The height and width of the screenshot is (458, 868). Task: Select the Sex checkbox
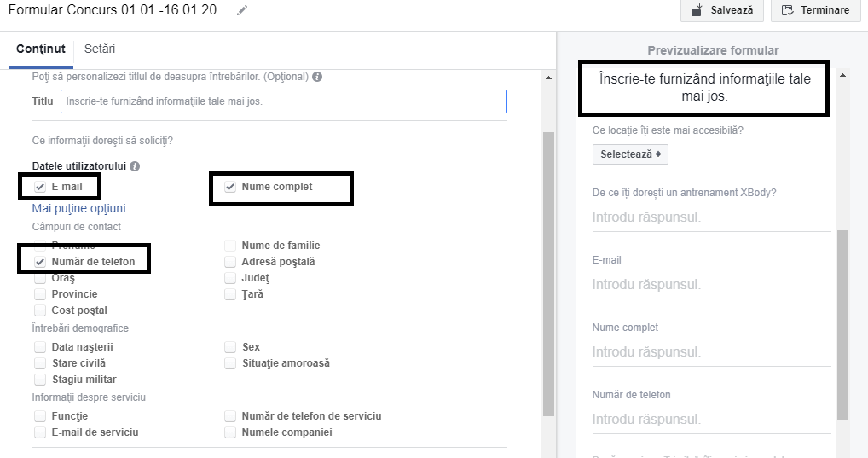230,347
